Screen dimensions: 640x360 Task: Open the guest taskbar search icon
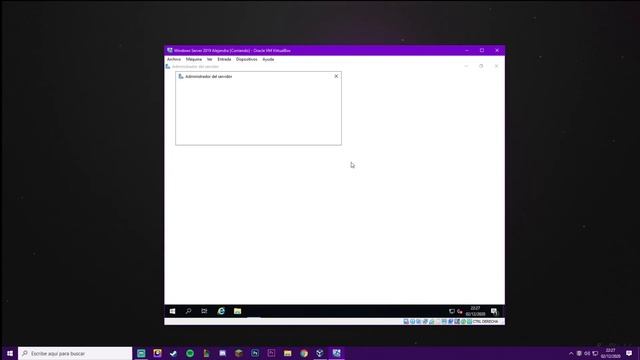(x=189, y=311)
